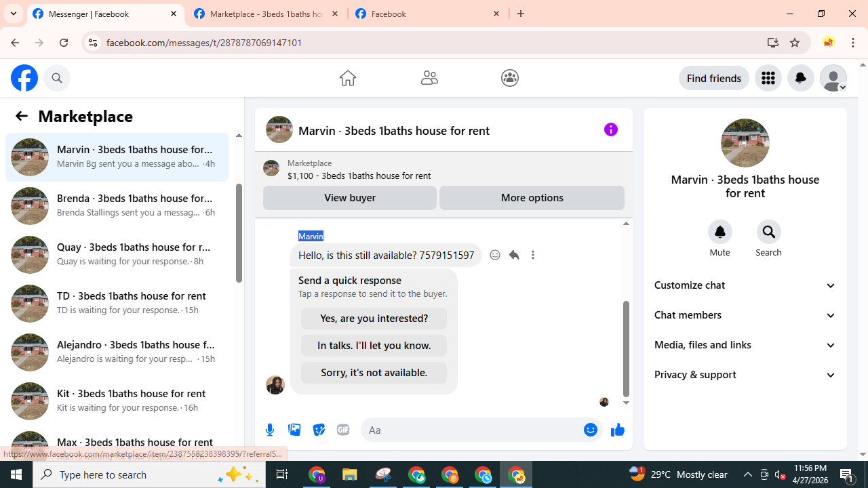The height and width of the screenshot is (488, 868).
Task: Close the Marketplace browser tab
Action: tap(335, 14)
